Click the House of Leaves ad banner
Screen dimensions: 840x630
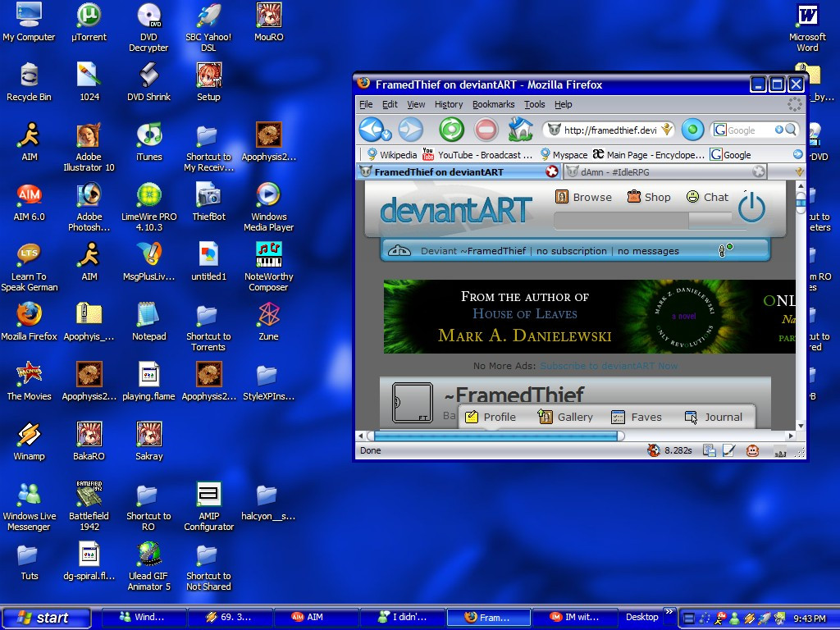point(589,316)
